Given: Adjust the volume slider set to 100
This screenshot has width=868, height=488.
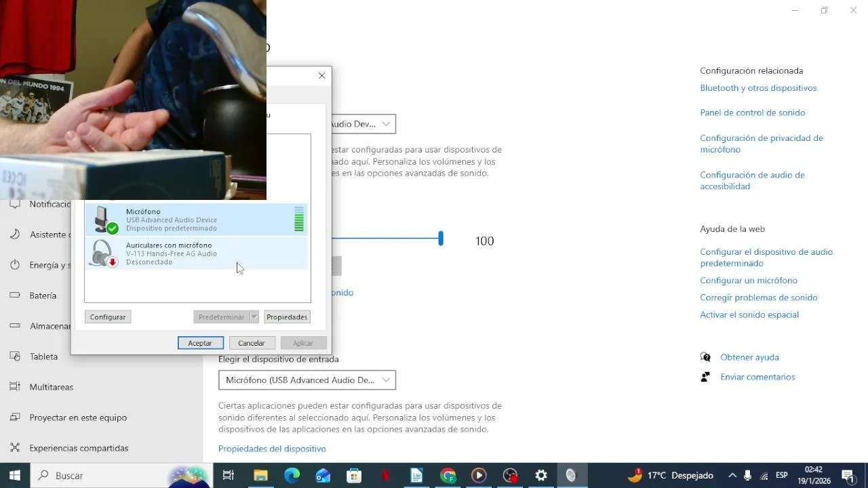Looking at the screenshot, I should (441, 239).
